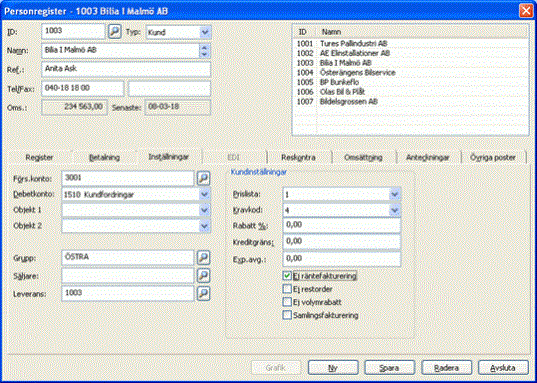The width and height of the screenshot is (537, 383).
Task: Expand the Kravkod dropdown
Action: pyautogui.click(x=395, y=210)
